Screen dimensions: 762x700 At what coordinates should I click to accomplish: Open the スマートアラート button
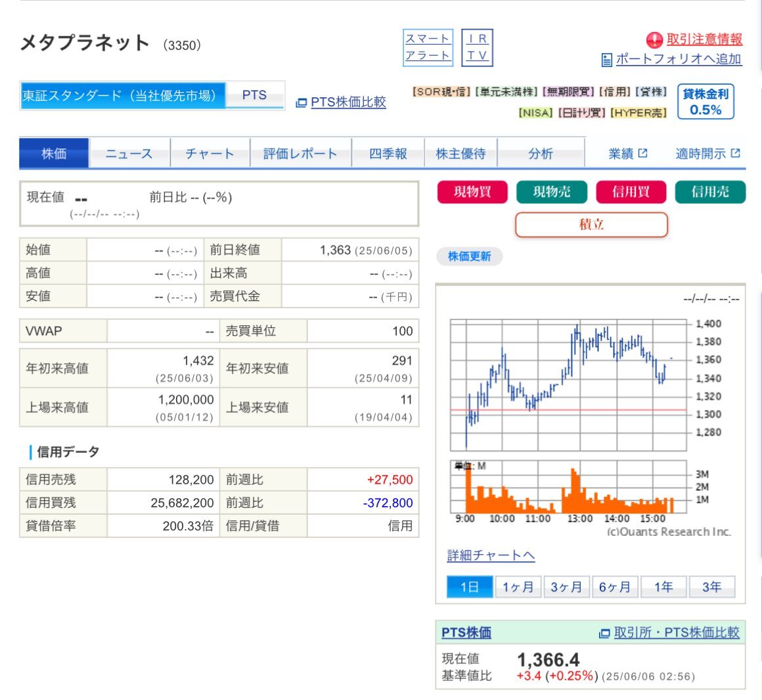(x=428, y=47)
